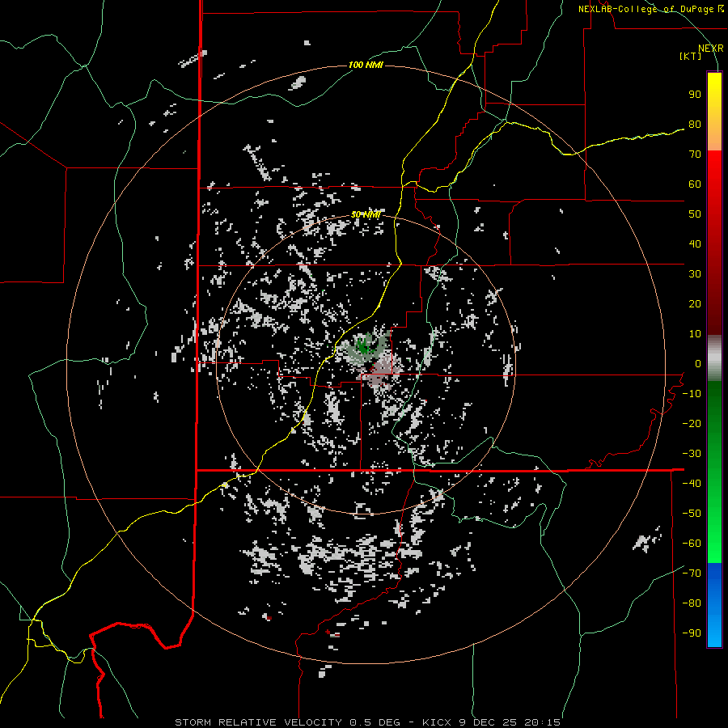
Task: Click the -60 value on the velocity scale
Action: coord(692,544)
